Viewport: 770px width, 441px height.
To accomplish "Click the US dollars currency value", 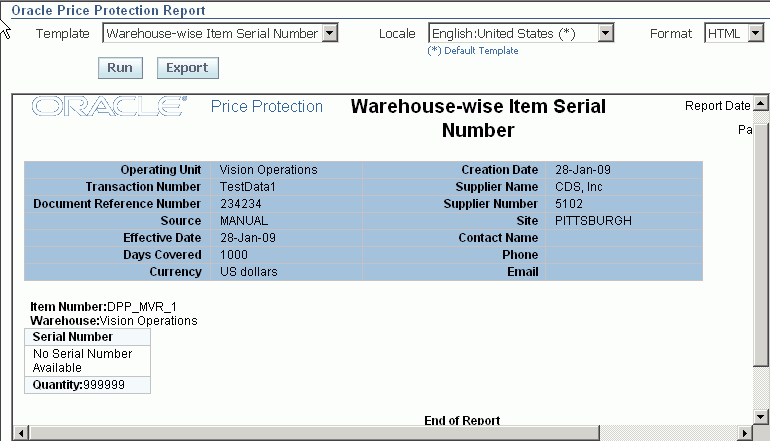I will 248,272.
